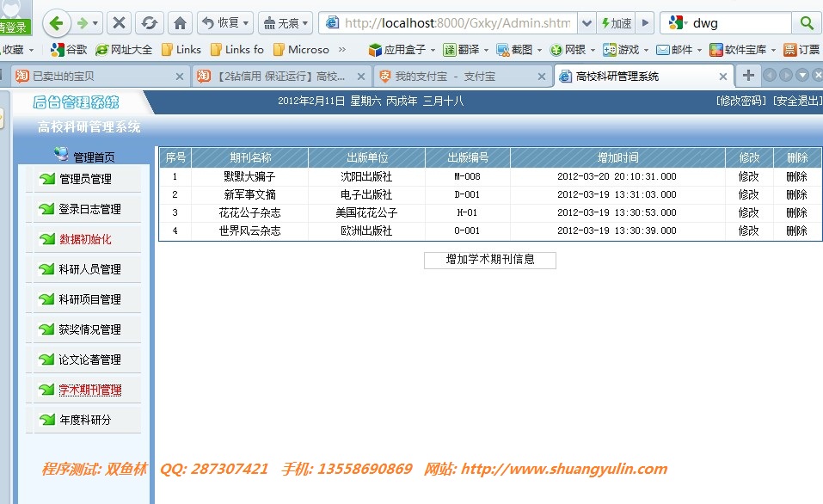Screen dimensions: 823x504
Task: Open 管理员管理 in the sidebar
Action: 84,179
